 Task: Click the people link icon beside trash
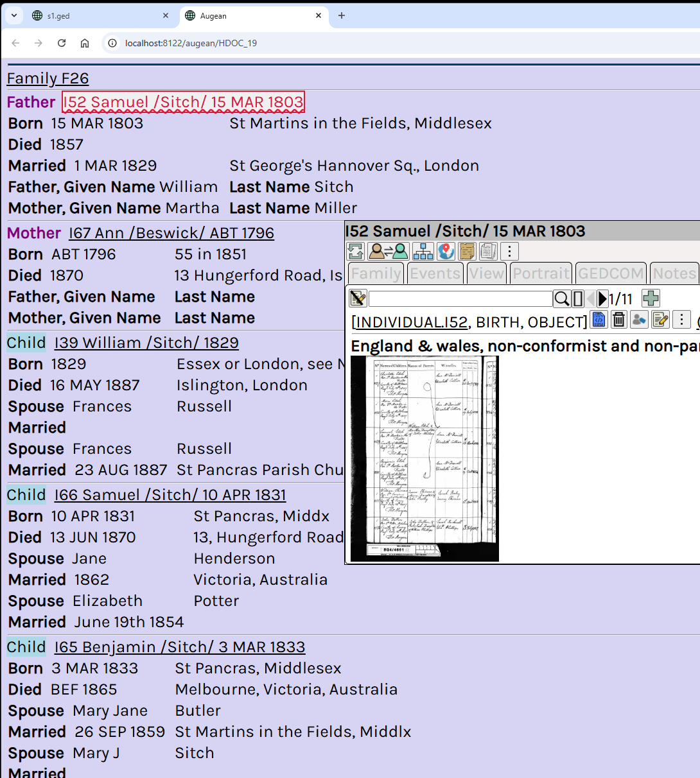click(639, 320)
